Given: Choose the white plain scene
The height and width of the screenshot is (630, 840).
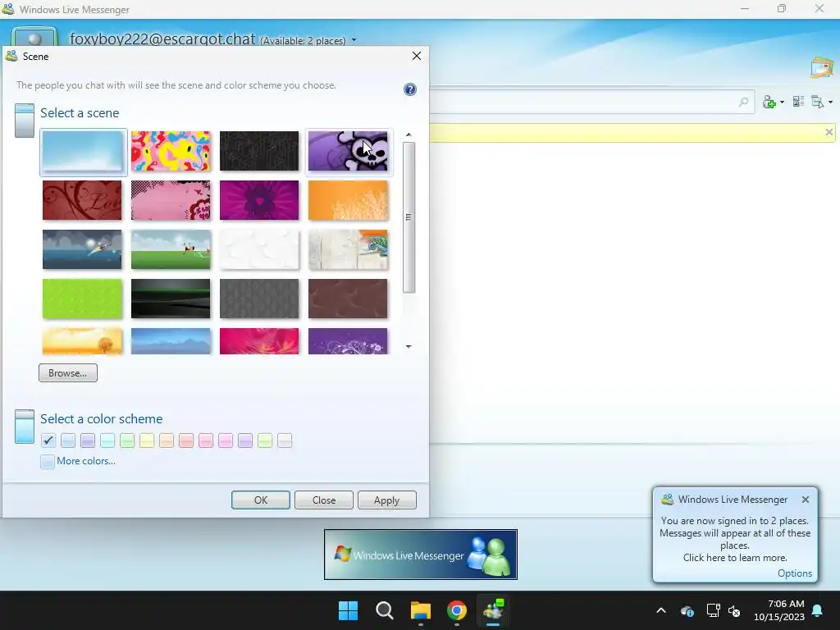Looking at the screenshot, I should [259, 249].
